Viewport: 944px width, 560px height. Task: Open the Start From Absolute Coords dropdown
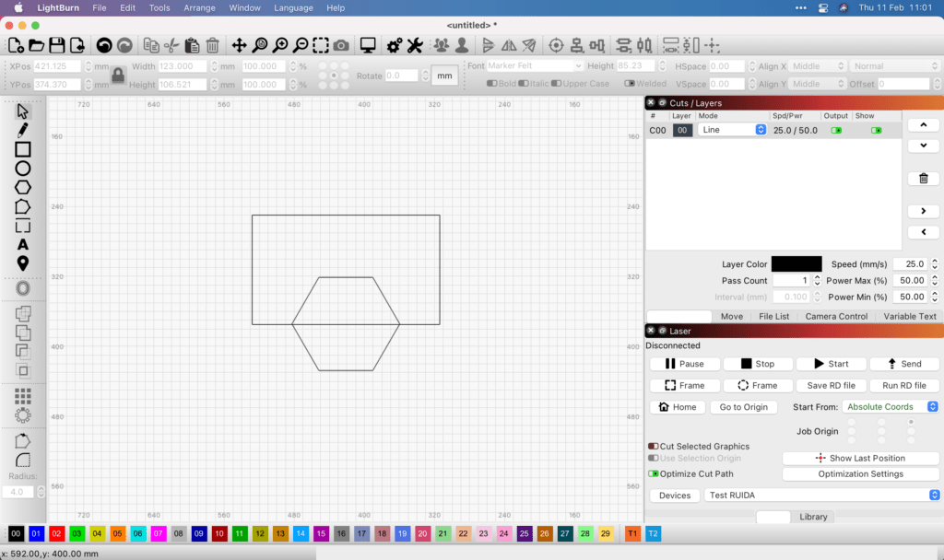(890, 406)
